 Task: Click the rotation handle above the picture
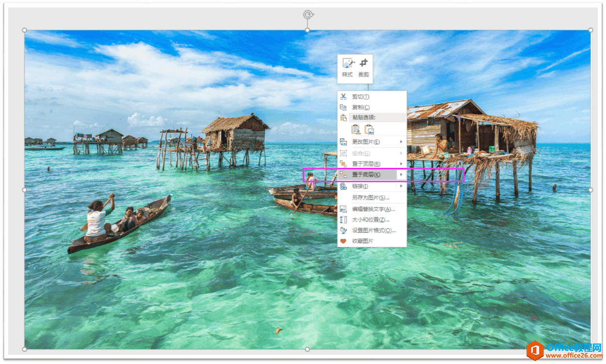pyautogui.click(x=307, y=15)
